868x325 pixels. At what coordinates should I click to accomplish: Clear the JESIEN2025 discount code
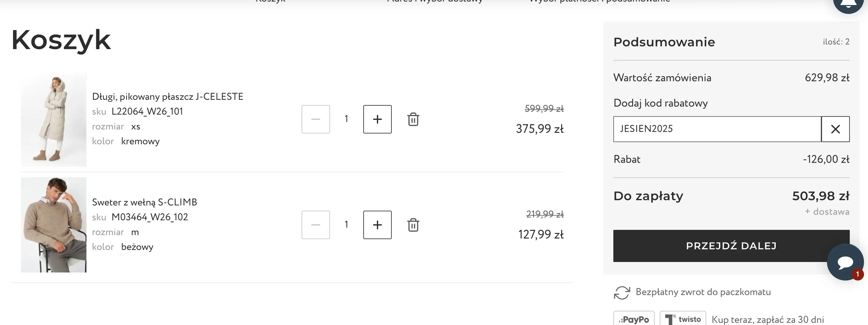pyautogui.click(x=835, y=129)
